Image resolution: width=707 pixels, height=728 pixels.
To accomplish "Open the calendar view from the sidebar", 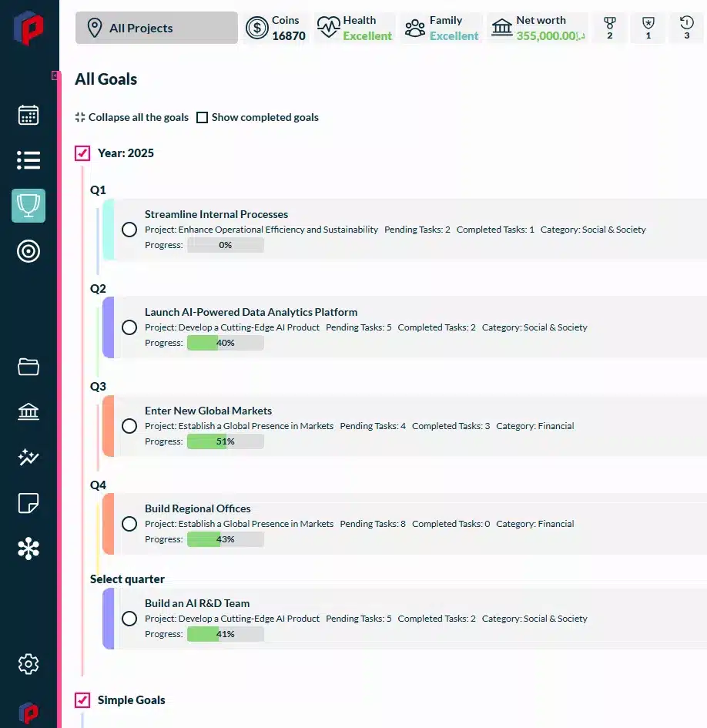I will (28, 115).
